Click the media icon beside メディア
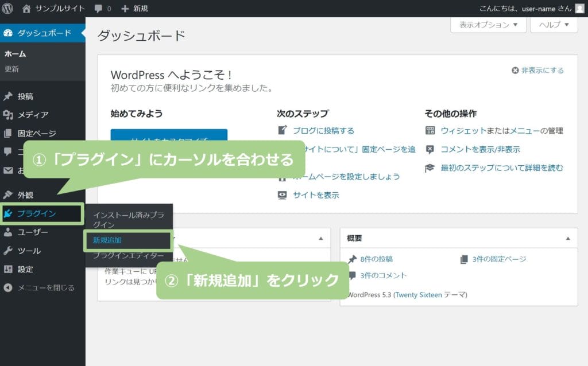The height and width of the screenshot is (366, 588). tap(8, 115)
